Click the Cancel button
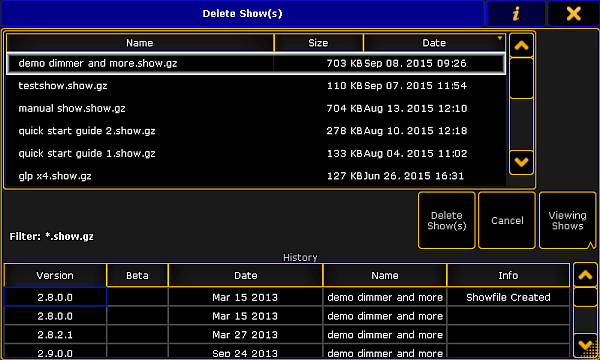The width and height of the screenshot is (600, 360). 507,220
